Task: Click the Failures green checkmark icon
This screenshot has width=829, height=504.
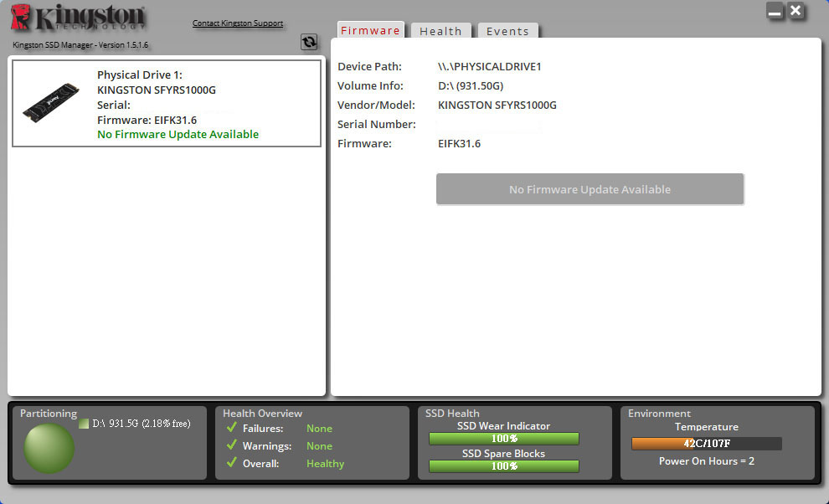Action: click(232, 427)
